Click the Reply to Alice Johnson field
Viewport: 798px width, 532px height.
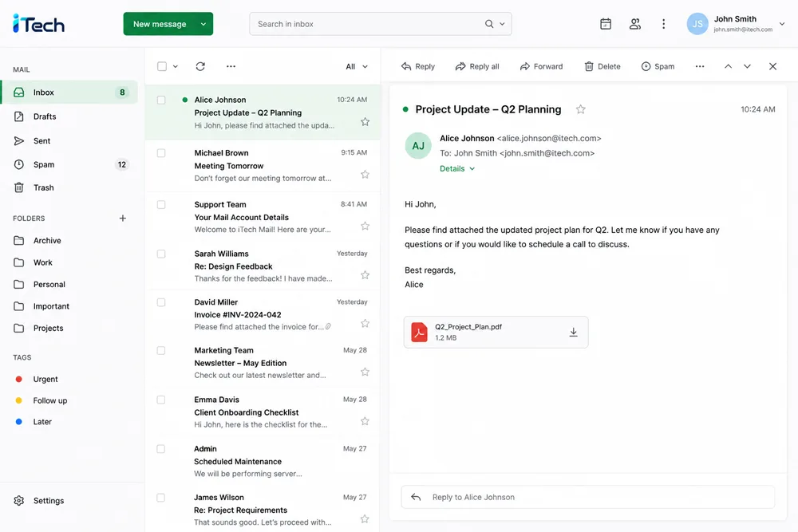click(588, 497)
